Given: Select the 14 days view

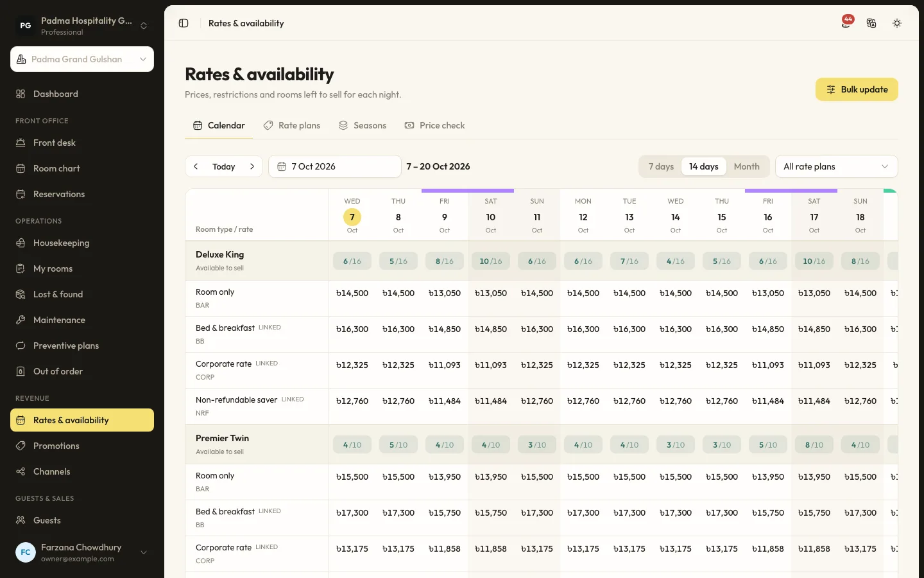Looking at the screenshot, I should tap(704, 166).
